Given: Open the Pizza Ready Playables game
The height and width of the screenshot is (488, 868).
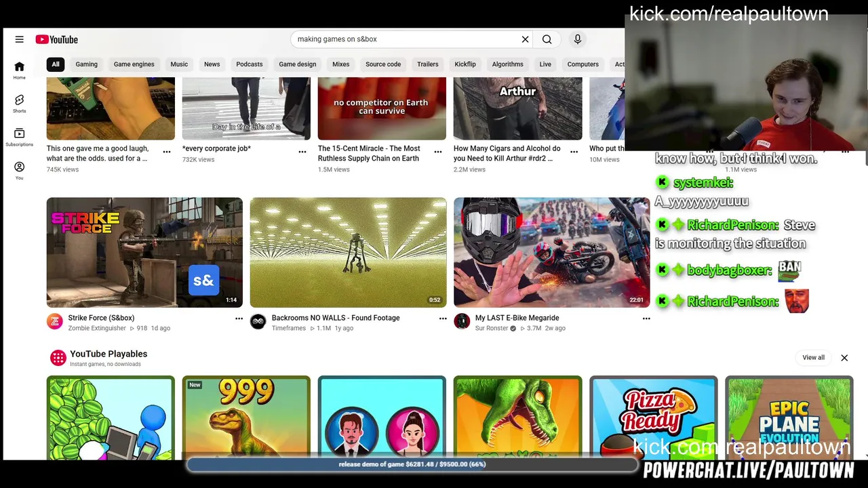Looking at the screenshot, I should (x=653, y=418).
